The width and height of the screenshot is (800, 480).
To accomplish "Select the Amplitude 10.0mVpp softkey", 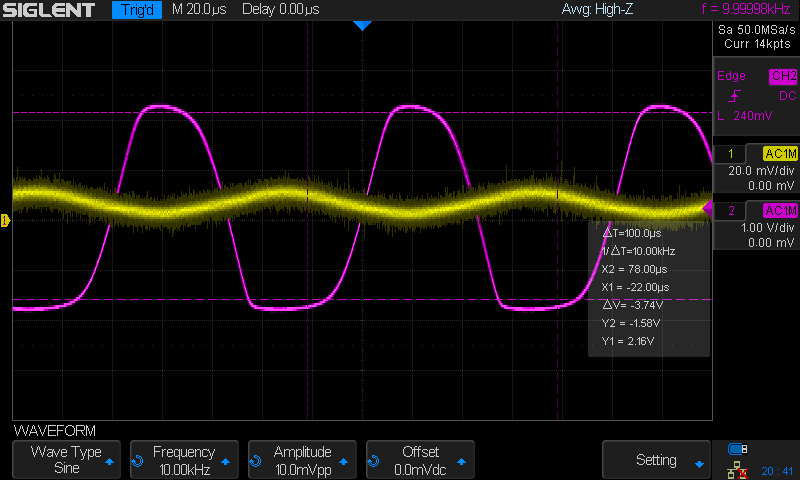I will 302,460.
